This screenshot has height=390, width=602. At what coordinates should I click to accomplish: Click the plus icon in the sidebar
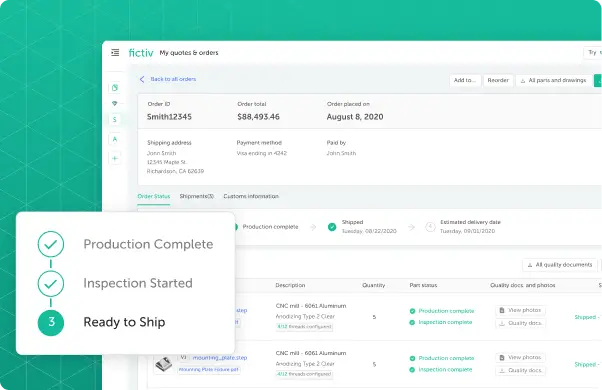tap(115, 158)
